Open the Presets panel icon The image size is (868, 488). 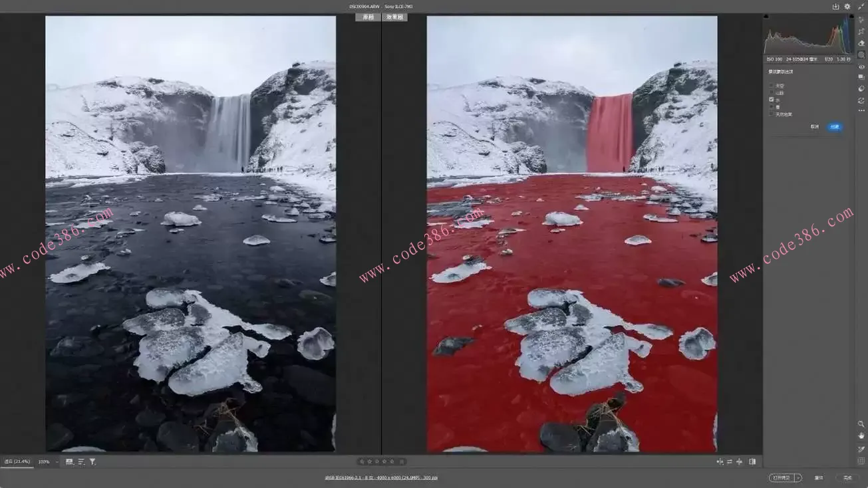tap(861, 88)
